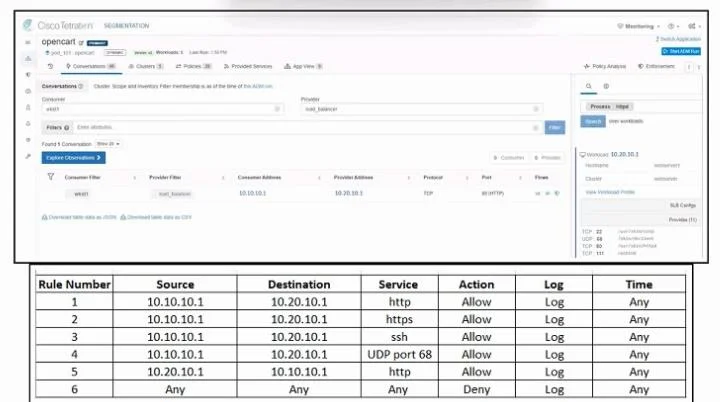720x402 pixels.
Task: Click the ssh service cell in rule 3
Action: [x=399, y=337]
